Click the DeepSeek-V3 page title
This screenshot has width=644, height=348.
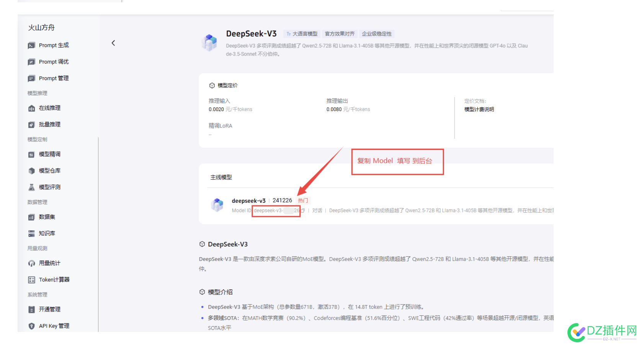point(251,34)
